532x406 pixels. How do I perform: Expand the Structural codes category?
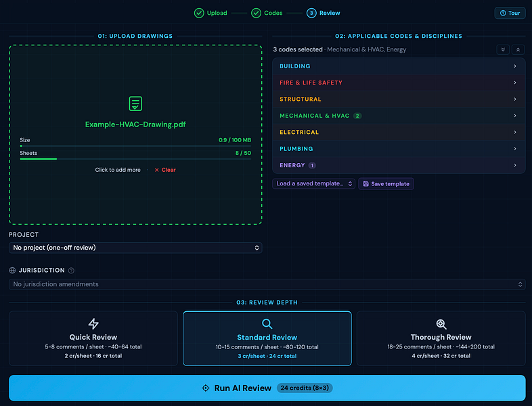(x=399, y=99)
